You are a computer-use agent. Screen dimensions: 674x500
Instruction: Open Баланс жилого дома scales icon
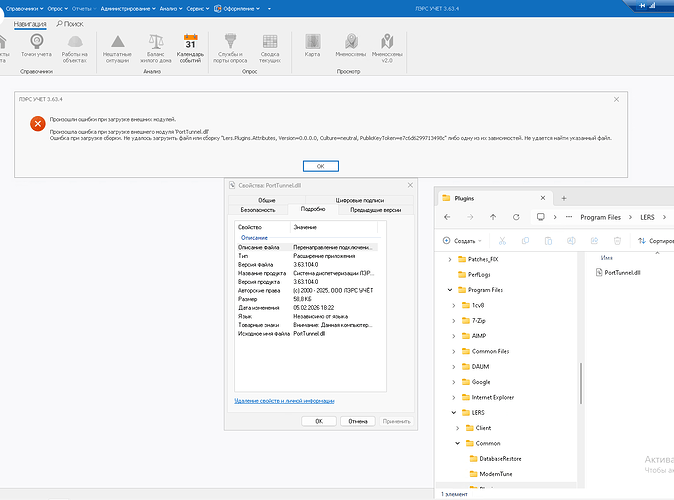(x=155, y=42)
